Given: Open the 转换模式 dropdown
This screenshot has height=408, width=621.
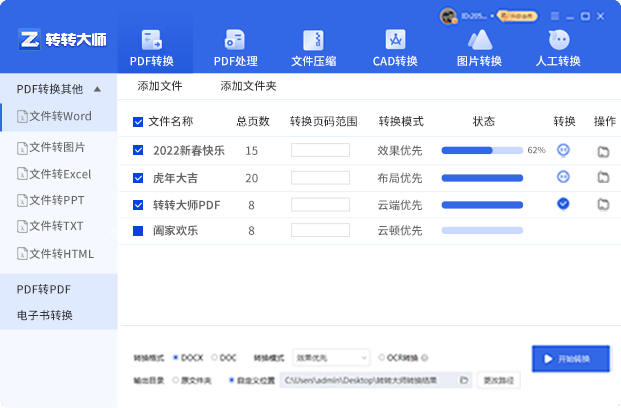Looking at the screenshot, I should click(330, 357).
